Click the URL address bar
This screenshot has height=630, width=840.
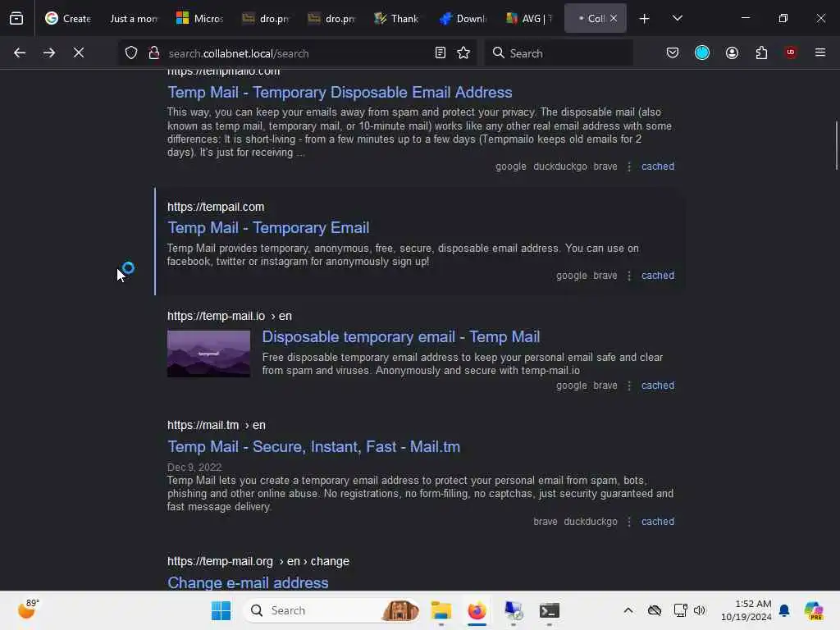297,53
